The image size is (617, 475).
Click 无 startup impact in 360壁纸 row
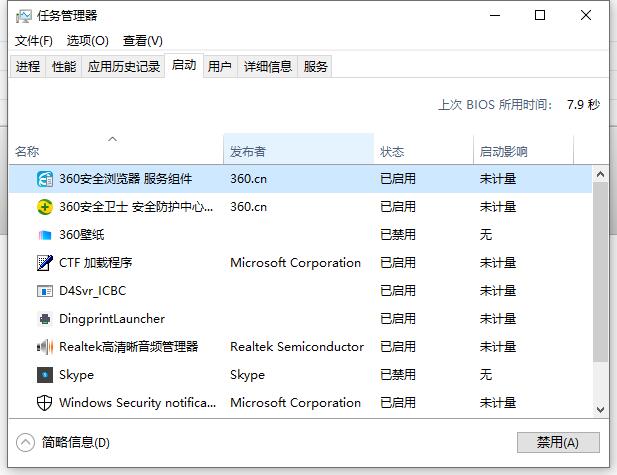(486, 235)
